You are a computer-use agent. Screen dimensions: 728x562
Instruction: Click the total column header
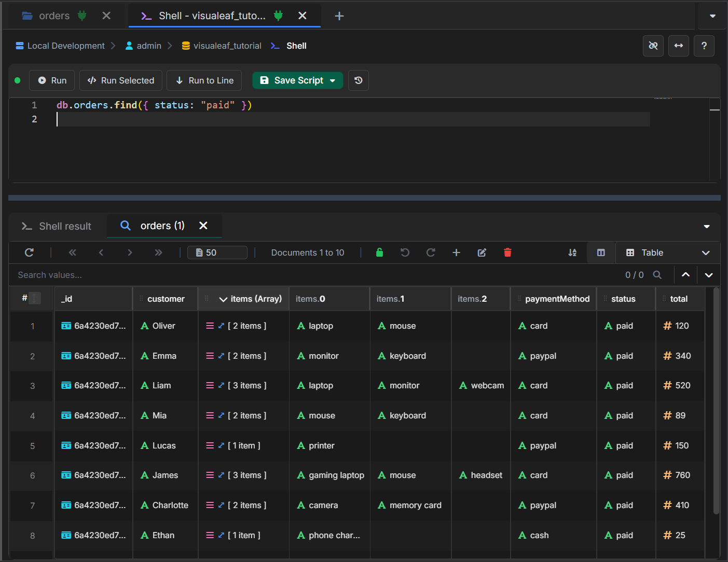[x=680, y=299]
